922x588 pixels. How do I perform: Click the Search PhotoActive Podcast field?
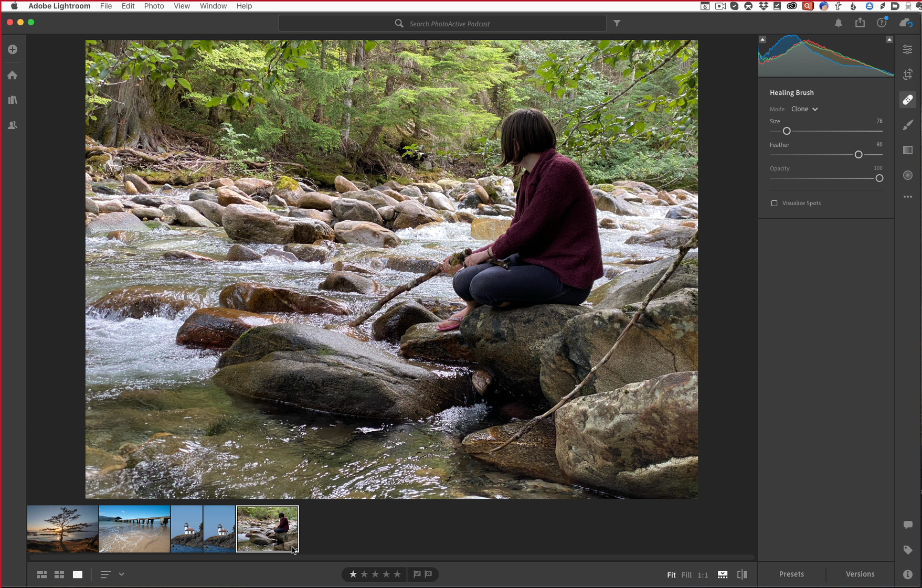pyautogui.click(x=442, y=24)
